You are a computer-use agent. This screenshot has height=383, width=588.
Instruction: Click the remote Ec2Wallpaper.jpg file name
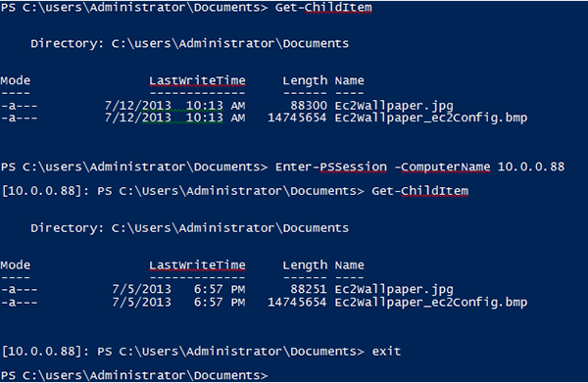(394, 290)
